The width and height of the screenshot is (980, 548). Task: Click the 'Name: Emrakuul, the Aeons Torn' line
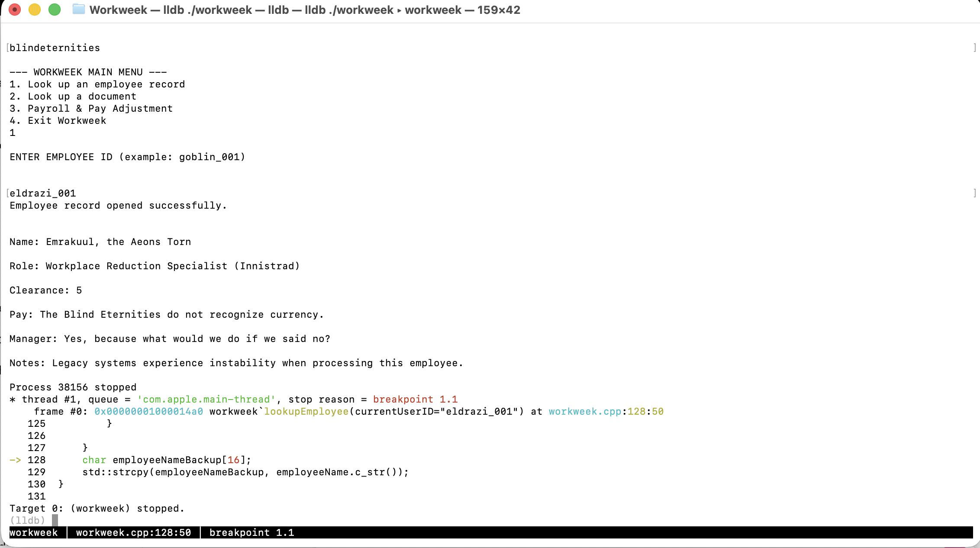point(100,242)
